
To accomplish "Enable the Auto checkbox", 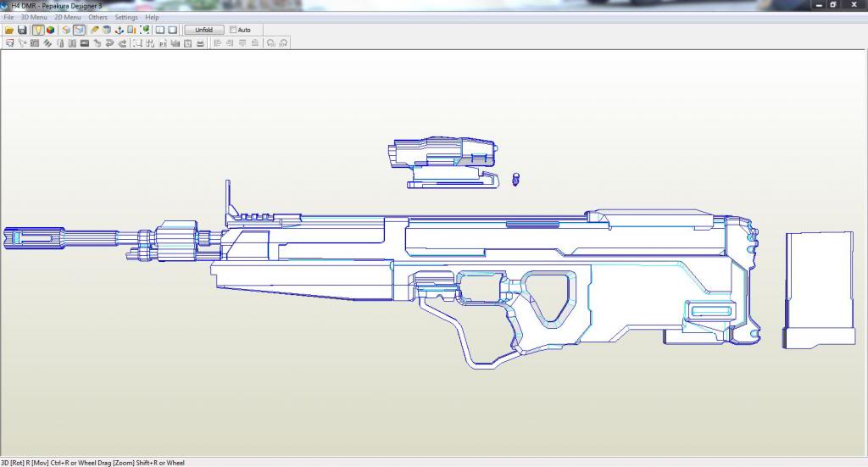I will (x=233, y=30).
